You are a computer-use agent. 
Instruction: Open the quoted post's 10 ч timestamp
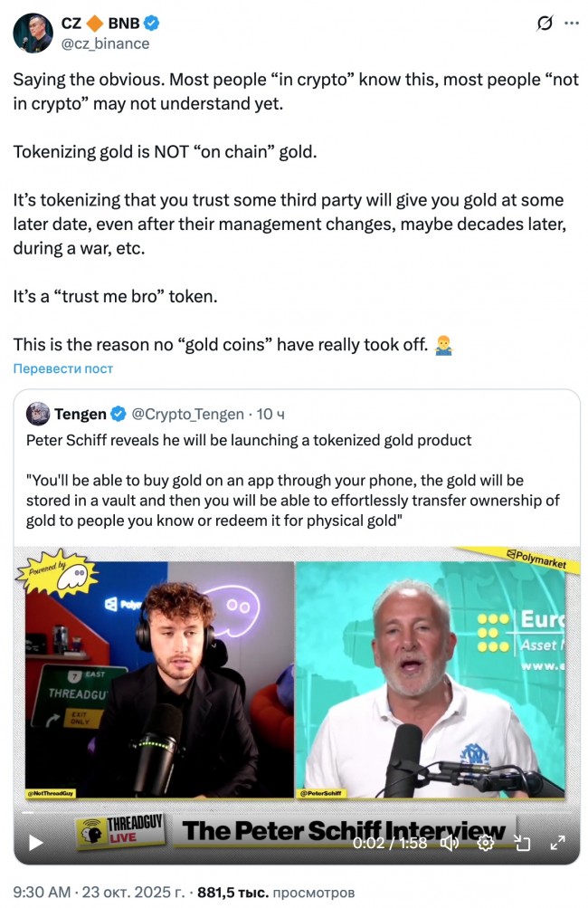tap(270, 414)
